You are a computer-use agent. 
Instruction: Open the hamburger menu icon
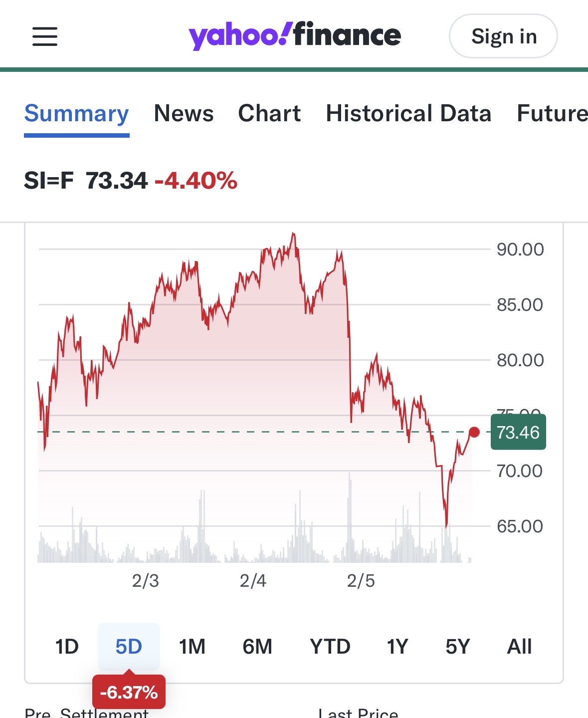(x=45, y=36)
